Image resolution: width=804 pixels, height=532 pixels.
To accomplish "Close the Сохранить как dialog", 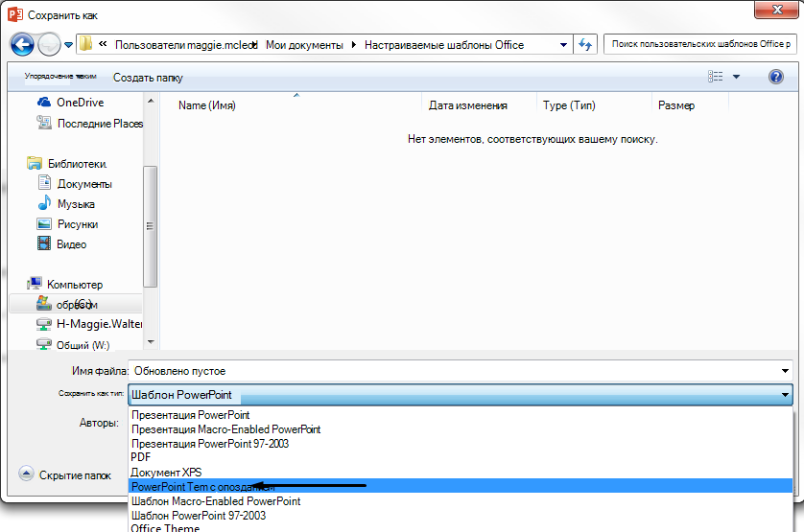I will coord(776,10).
